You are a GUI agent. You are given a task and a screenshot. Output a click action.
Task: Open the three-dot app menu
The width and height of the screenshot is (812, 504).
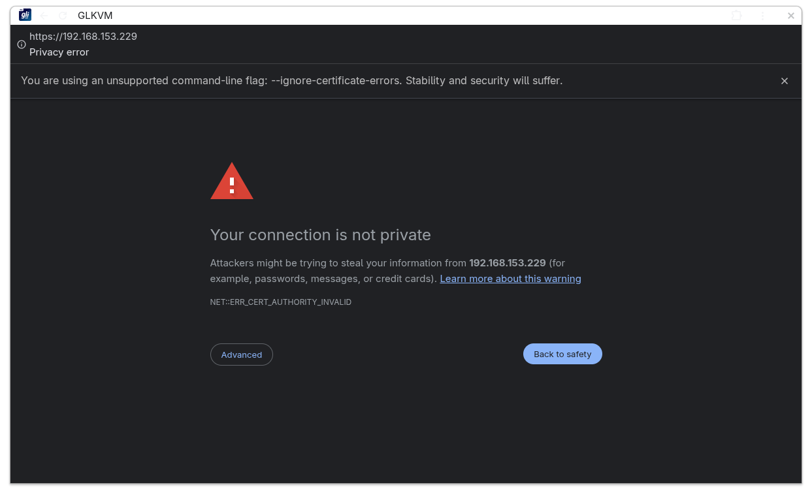[x=762, y=16]
